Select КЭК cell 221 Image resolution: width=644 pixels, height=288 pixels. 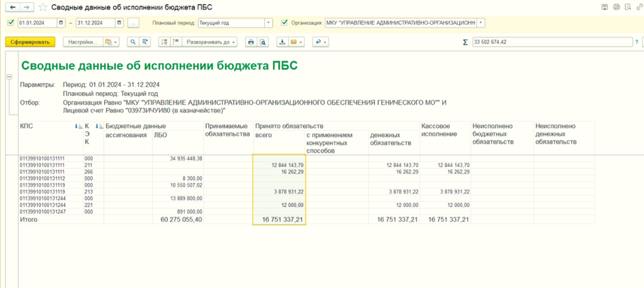coord(93,205)
